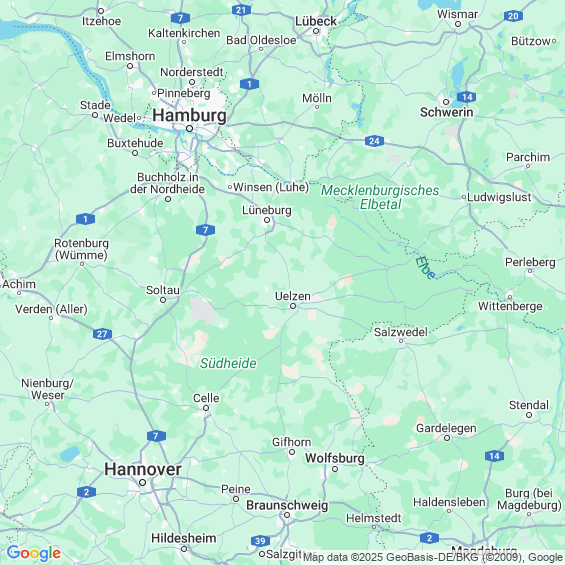This screenshot has height=565, width=565.
Task: Click Hamburg city marker dot
Action: [190, 128]
